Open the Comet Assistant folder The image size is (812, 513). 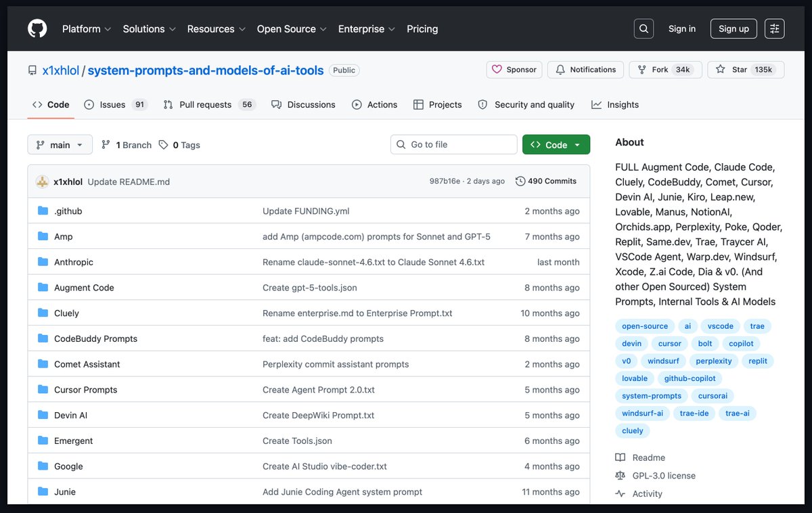(87, 364)
